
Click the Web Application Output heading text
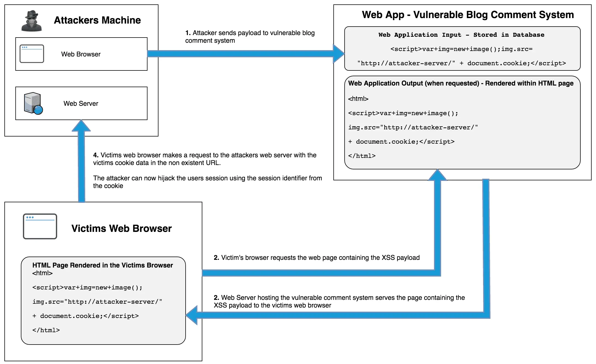tap(461, 83)
